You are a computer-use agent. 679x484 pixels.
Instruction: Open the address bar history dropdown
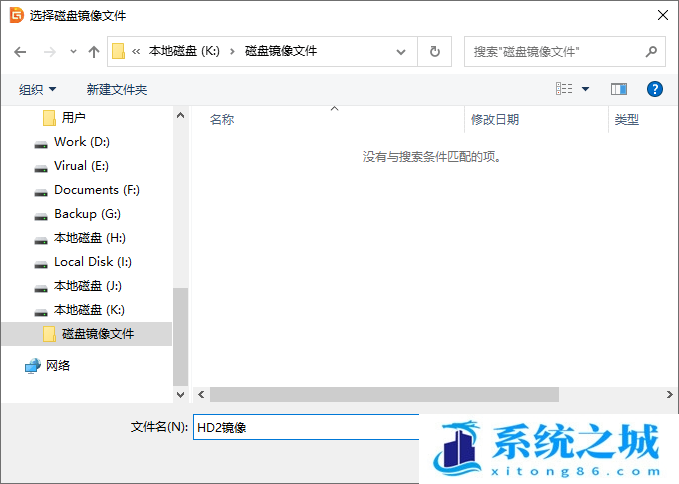click(x=401, y=52)
